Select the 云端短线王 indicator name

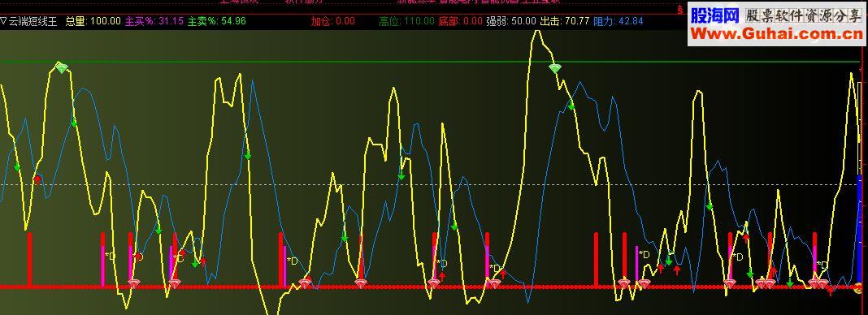(33, 22)
